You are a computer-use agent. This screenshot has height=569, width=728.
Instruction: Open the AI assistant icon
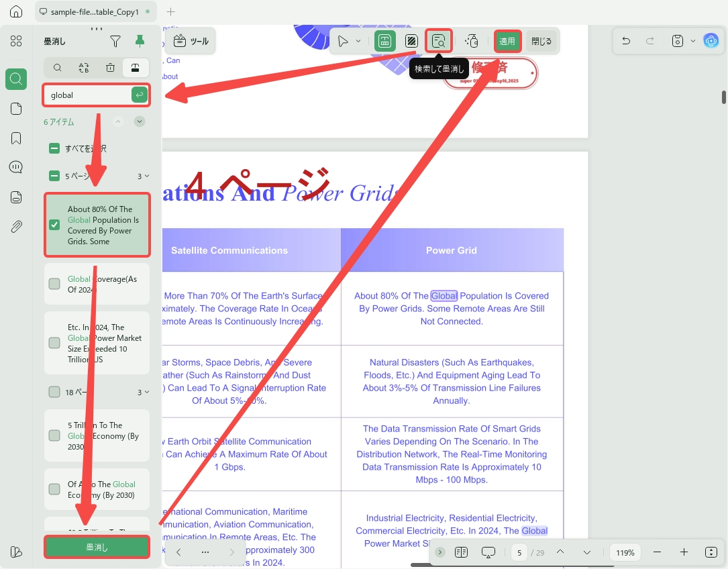[x=711, y=41]
